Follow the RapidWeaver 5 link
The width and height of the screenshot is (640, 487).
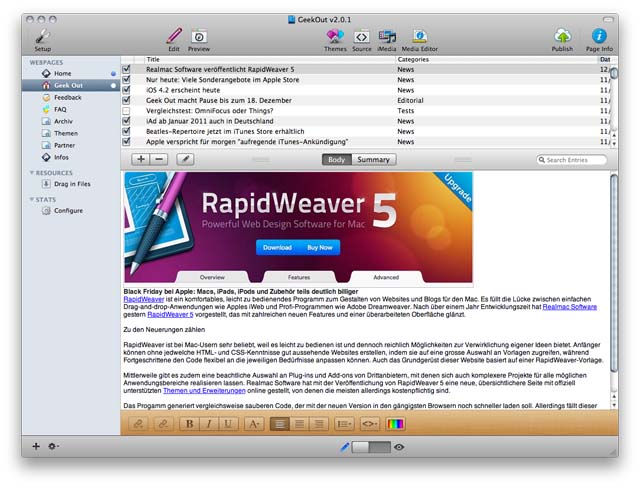pyautogui.click(x=170, y=314)
